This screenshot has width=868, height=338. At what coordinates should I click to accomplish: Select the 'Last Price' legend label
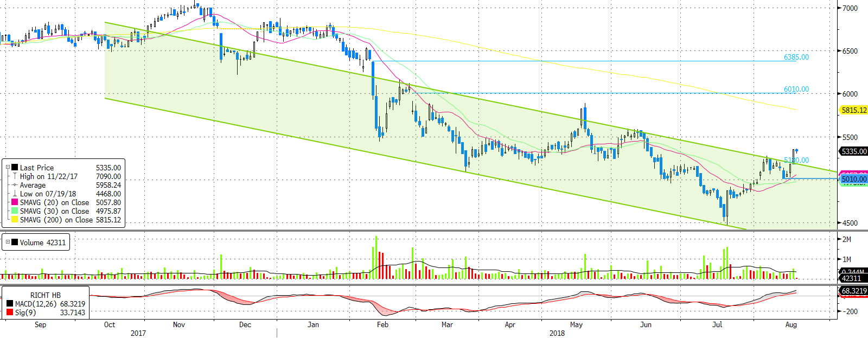click(x=37, y=168)
